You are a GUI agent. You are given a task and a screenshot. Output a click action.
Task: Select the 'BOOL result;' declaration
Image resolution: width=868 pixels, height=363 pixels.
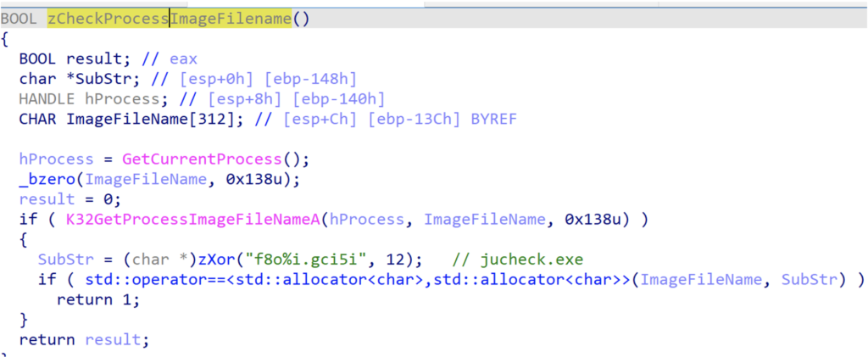(x=76, y=59)
